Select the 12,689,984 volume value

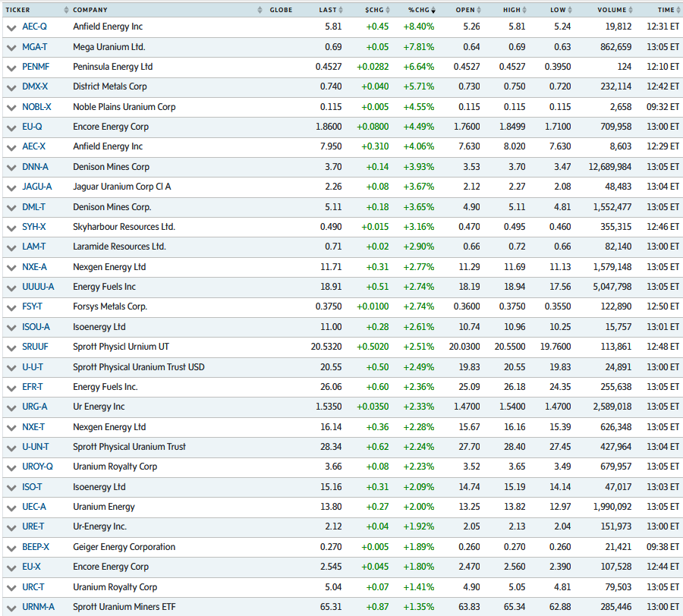coord(610,167)
